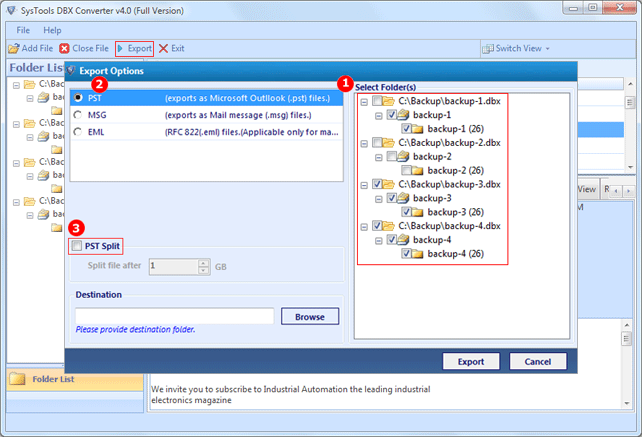This screenshot has height=437, width=642.
Task: Click the backup-3 mailbox icon
Action: [x=403, y=198]
